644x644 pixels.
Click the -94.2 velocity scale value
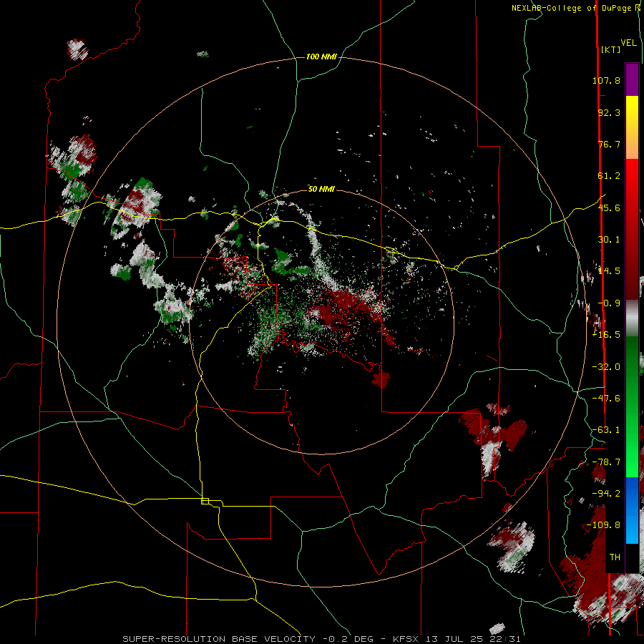[x=606, y=493]
